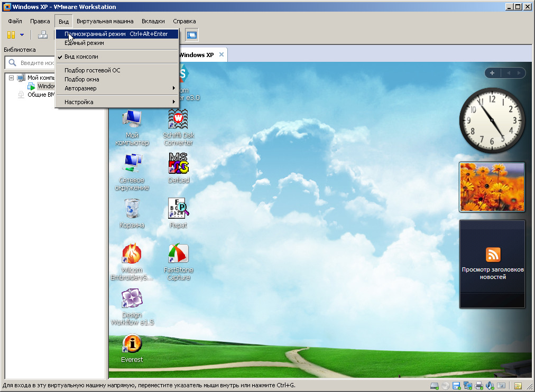Open the Правка menu
Viewport: 535px width, 392px height.
point(40,21)
